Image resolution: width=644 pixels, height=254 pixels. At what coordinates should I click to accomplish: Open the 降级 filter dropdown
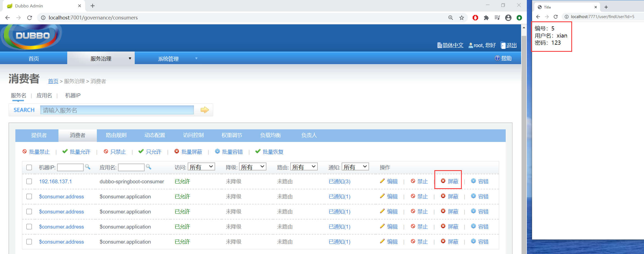pyautogui.click(x=253, y=167)
